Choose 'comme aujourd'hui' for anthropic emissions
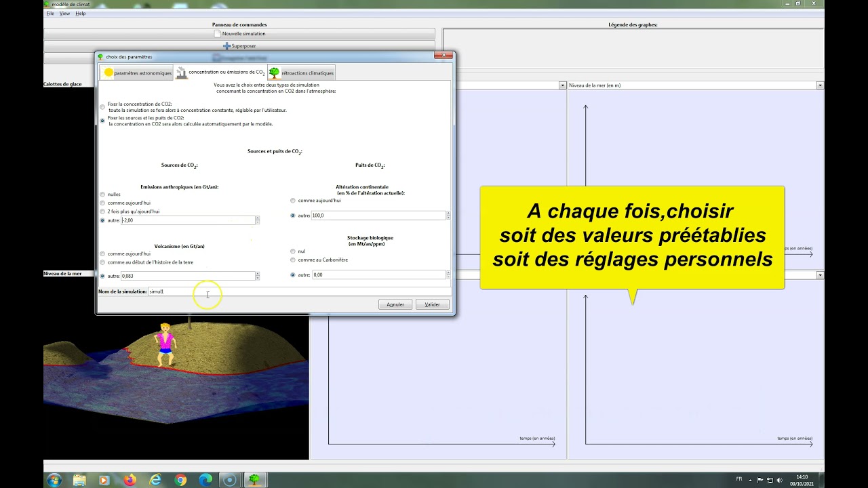Viewport: 868px width, 488px height. 102,203
